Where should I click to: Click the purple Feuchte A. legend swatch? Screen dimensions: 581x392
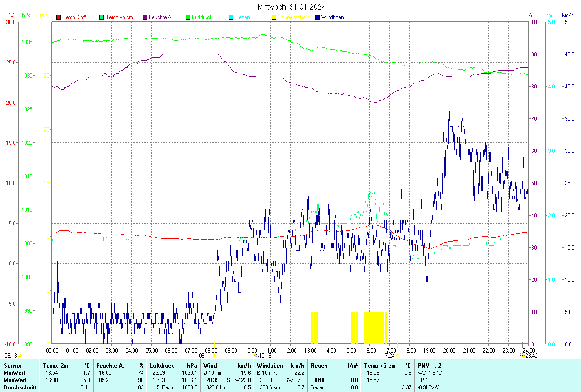tap(145, 17)
